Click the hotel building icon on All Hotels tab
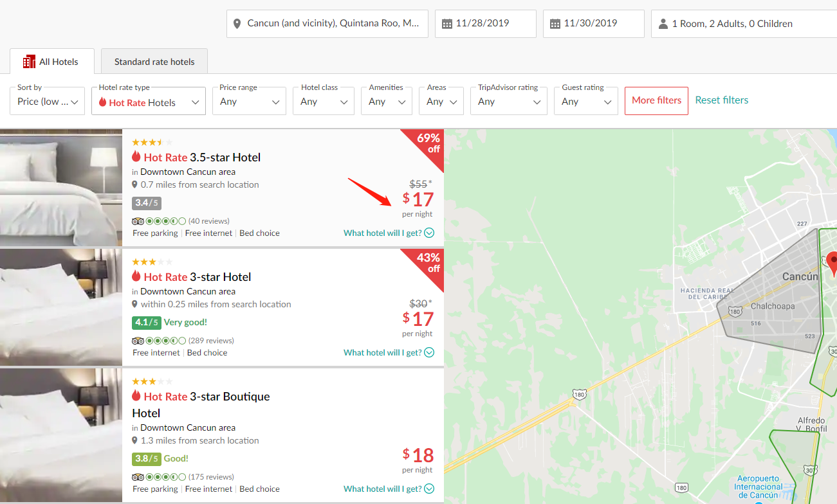The width and height of the screenshot is (837, 504). pyautogui.click(x=29, y=62)
